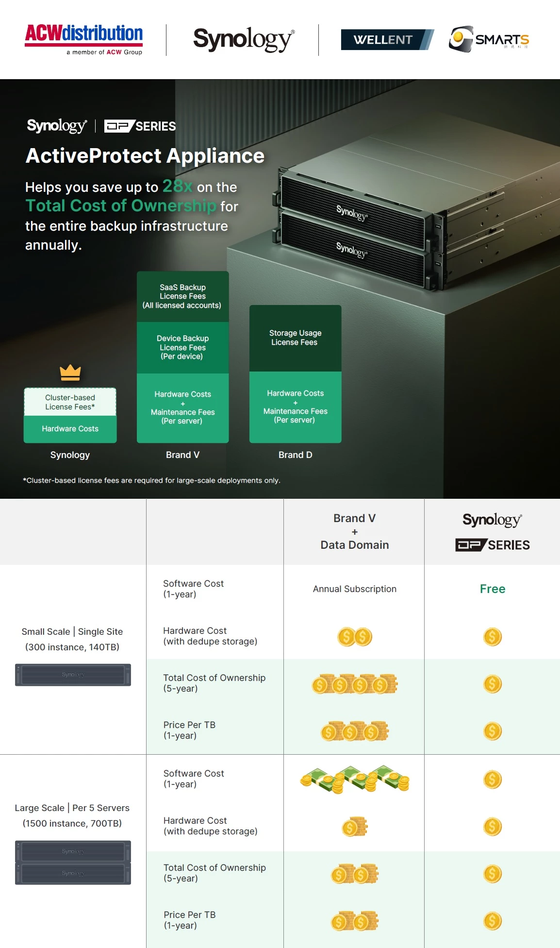Click Small Scale | Single Site label
This screenshot has width=560, height=948.
(x=72, y=632)
